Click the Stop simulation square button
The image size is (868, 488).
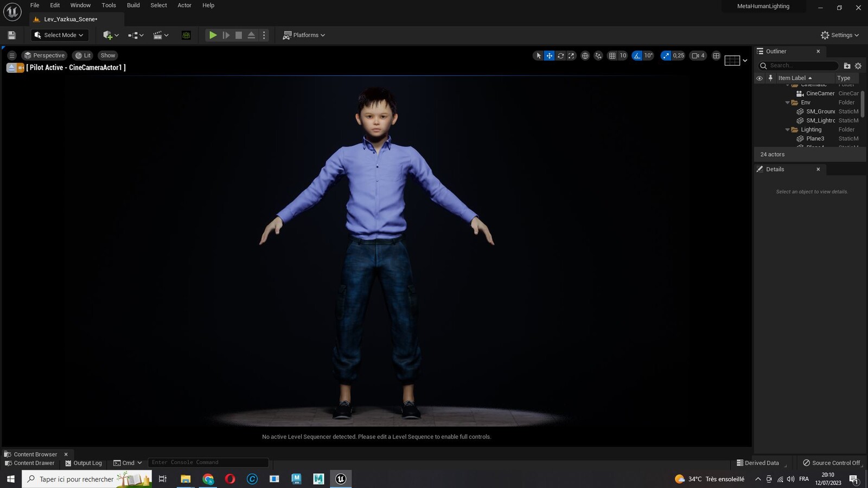(x=239, y=35)
